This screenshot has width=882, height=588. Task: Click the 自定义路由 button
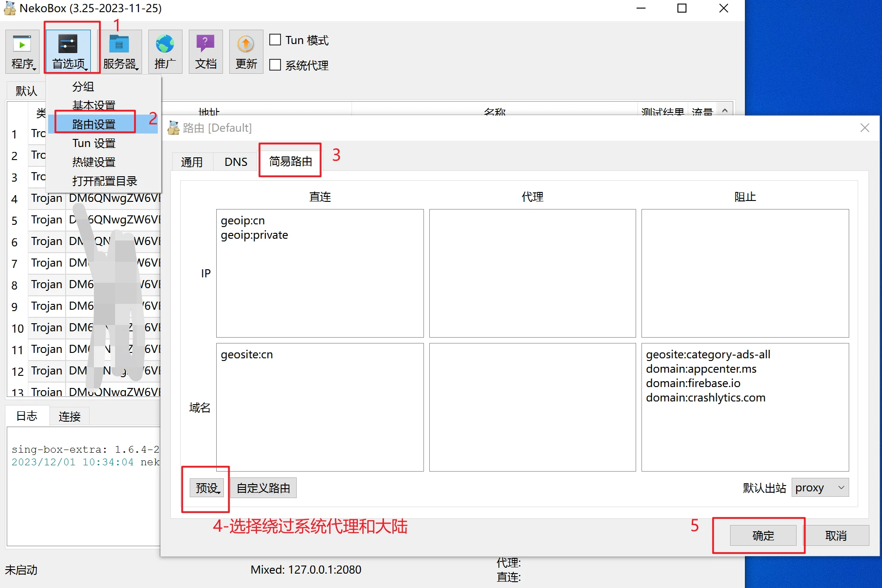click(263, 488)
